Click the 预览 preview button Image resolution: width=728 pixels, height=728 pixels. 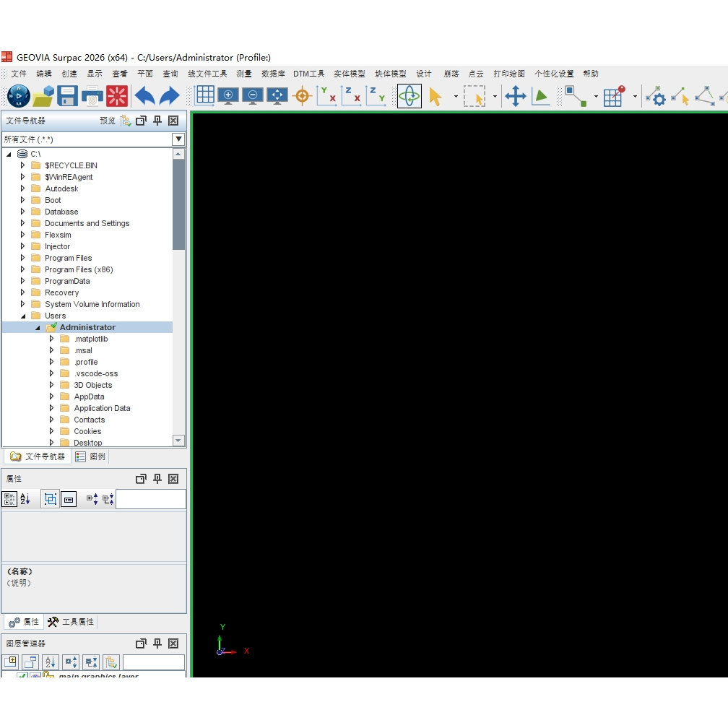[x=108, y=121]
